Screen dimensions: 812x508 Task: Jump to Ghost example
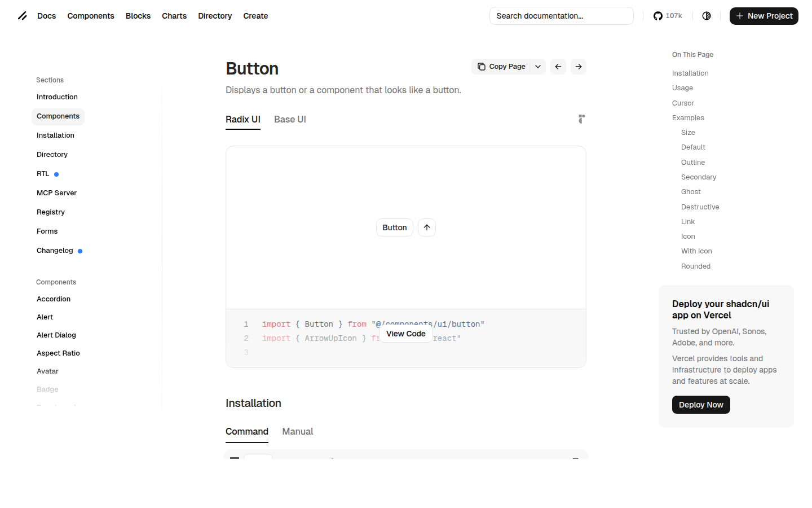pos(691,192)
